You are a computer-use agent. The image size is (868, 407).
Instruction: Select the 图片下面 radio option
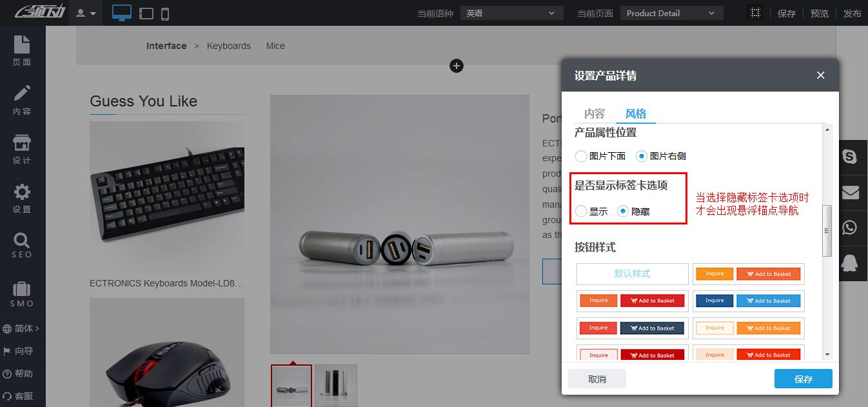pyautogui.click(x=581, y=156)
